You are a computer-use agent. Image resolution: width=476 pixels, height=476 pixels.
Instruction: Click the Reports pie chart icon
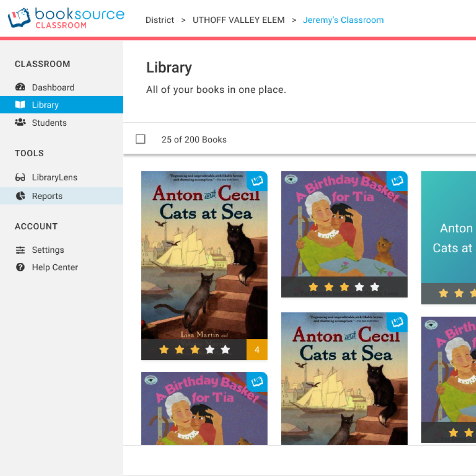20,196
